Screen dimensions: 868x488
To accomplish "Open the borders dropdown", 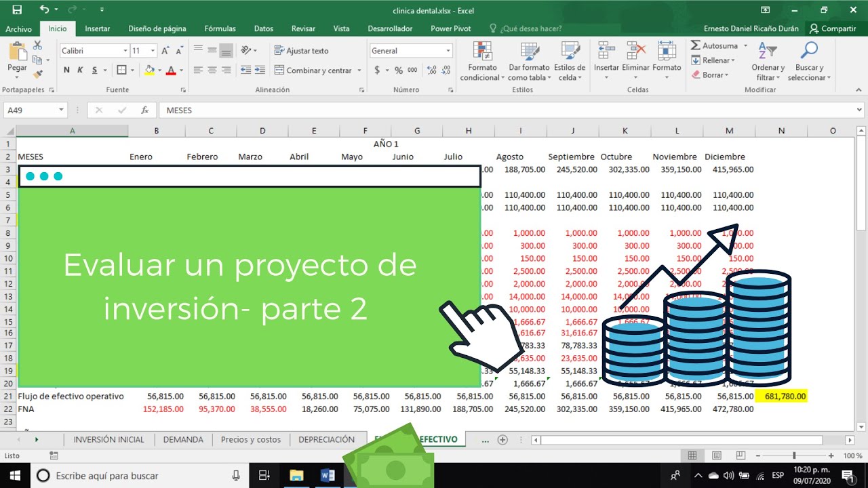I will coord(131,70).
